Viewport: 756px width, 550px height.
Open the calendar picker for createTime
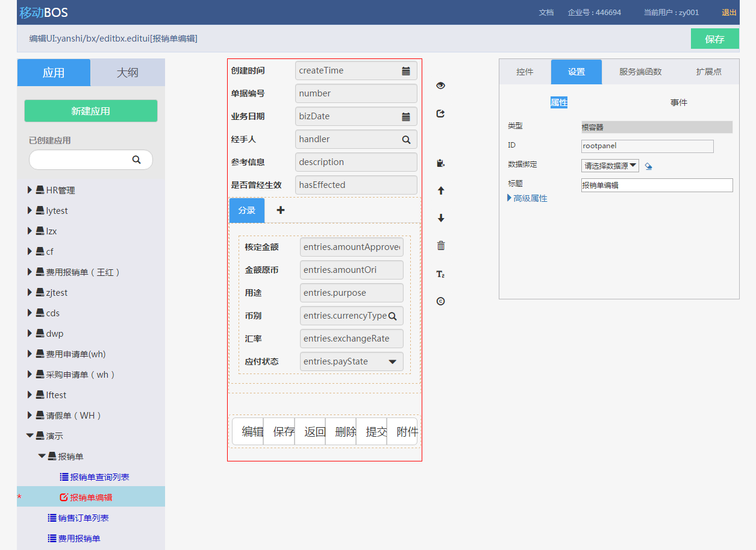[406, 70]
